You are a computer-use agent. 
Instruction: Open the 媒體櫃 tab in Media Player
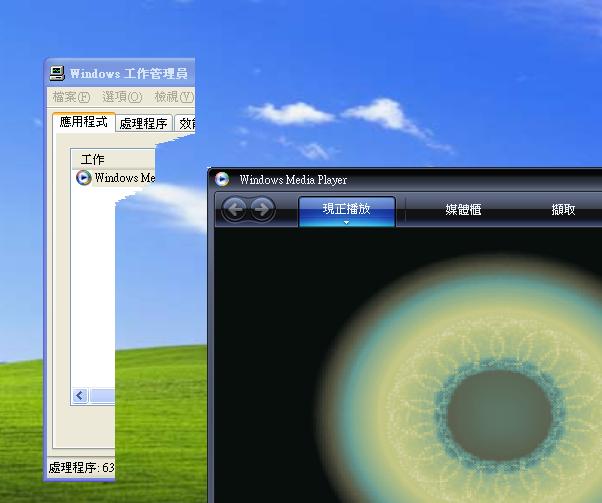click(463, 210)
